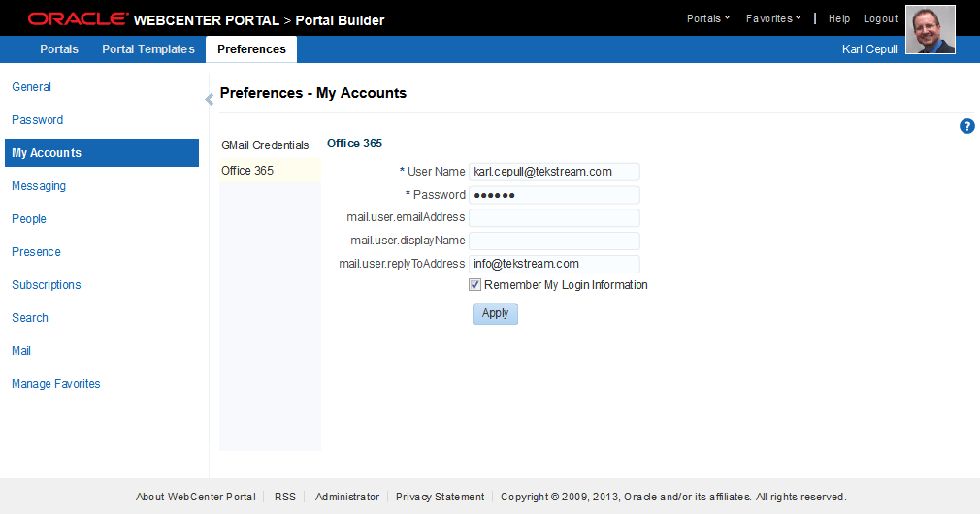Click the Logout link
Screen dimensions: 980x514
click(880, 18)
